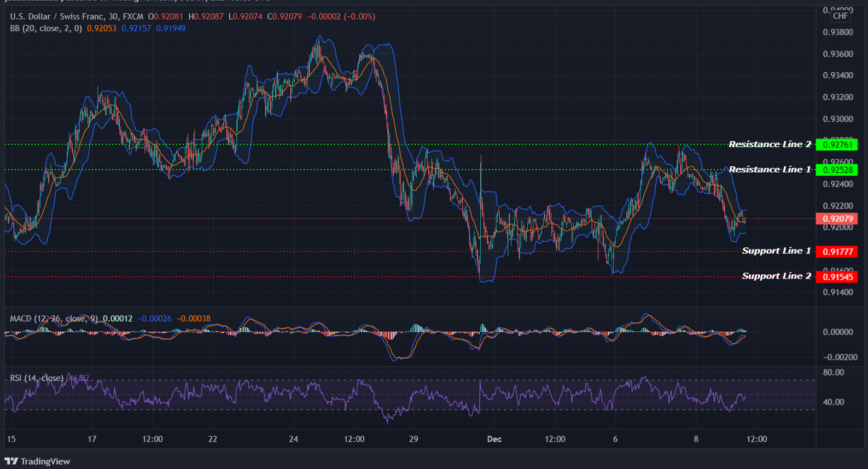
Task: Select the RSI (14, close) indicator legend
Action: pyautogui.click(x=37, y=378)
